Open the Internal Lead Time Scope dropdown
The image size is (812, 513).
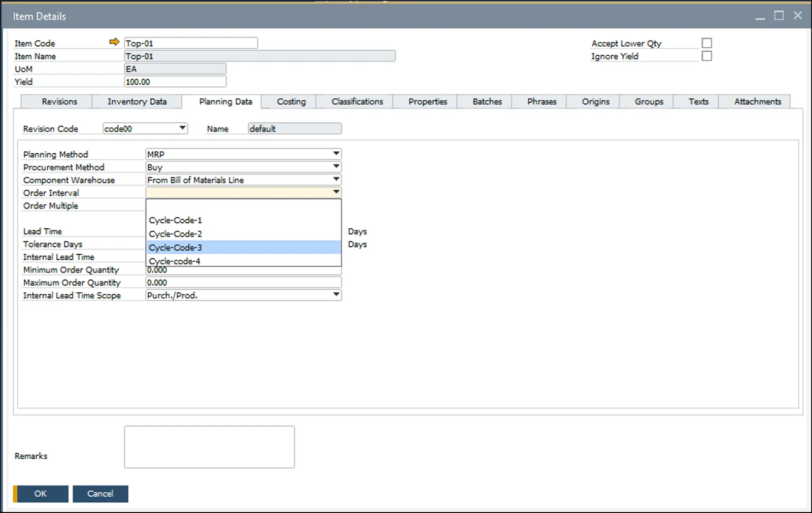[x=336, y=295]
